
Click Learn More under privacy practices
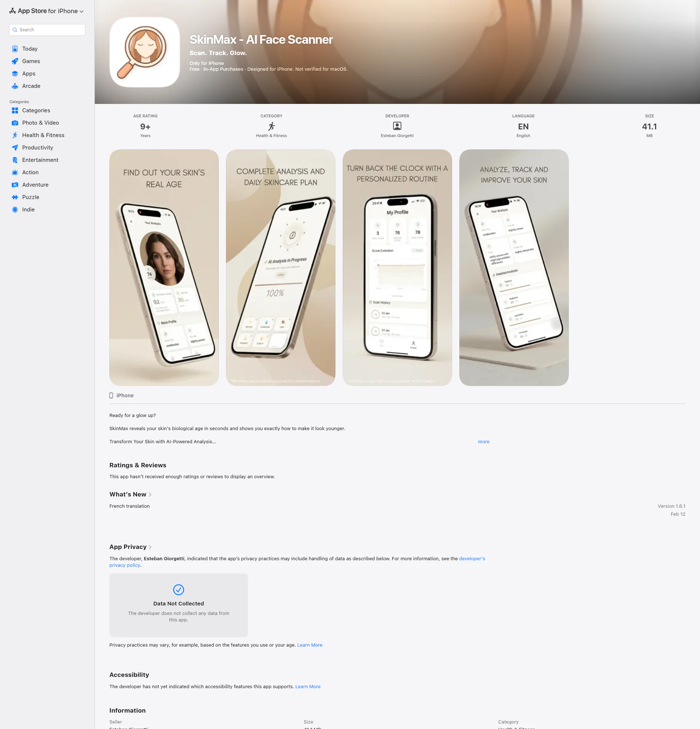tap(310, 645)
